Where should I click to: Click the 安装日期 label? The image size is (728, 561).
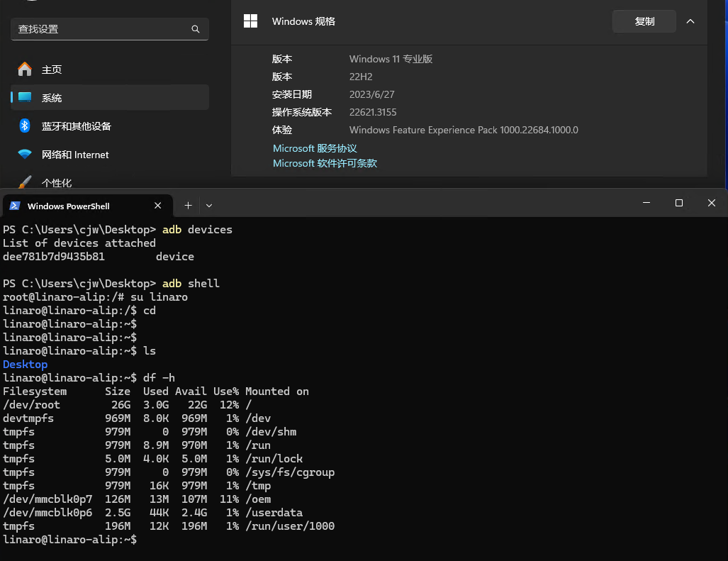pos(291,94)
